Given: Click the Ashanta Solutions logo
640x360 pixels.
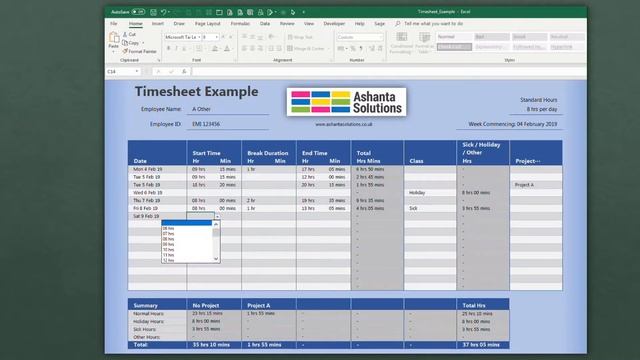Looking at the screenshot, I should 346,102.
